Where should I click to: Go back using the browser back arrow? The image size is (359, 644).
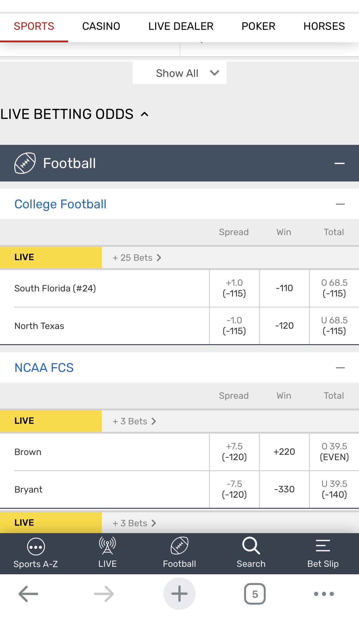click(x=28, y=594)
